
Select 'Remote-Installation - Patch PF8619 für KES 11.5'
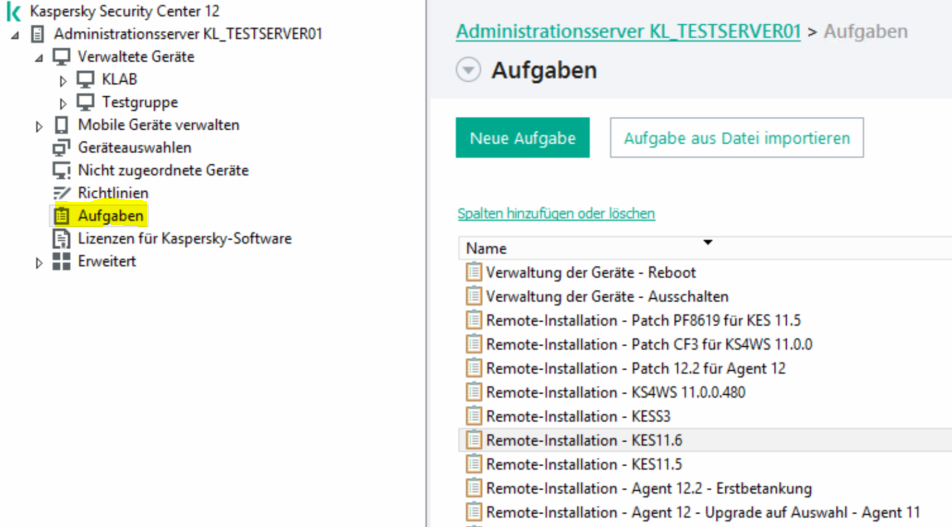click(x=644, y=320)
